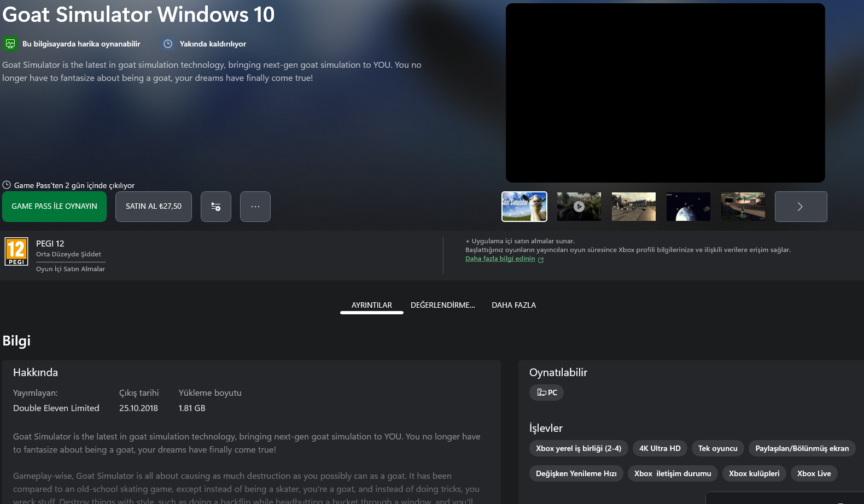Click the green PC performance check icon
This screenshot has width=864, height=504.
(x=10, y=44)
